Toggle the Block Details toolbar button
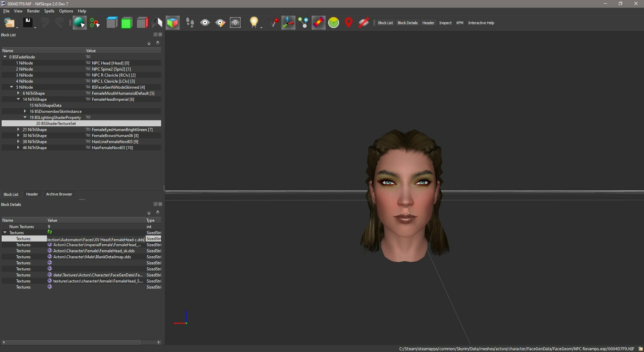 tap(407, 23)
